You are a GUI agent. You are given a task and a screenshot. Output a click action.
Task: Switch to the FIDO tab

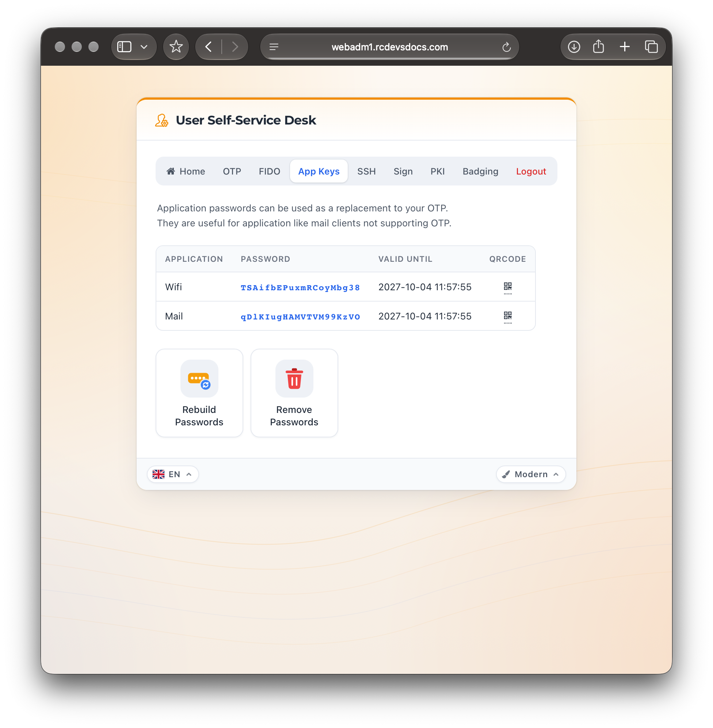click(x=269, y=172)
